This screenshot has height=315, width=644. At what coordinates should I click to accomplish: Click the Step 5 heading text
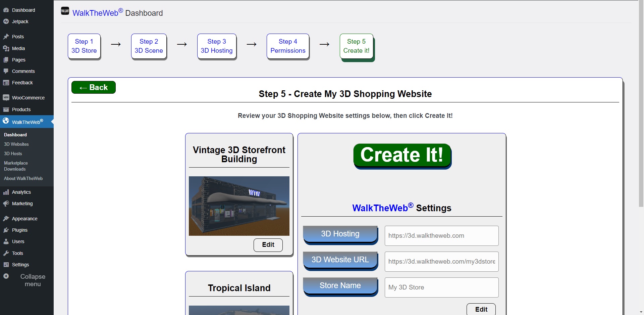coord(345,94)
